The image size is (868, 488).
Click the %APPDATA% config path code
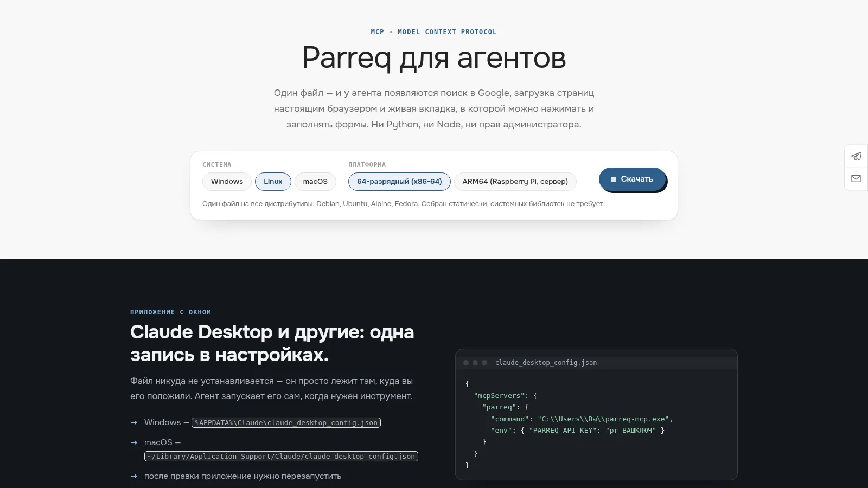click(286, 423)
